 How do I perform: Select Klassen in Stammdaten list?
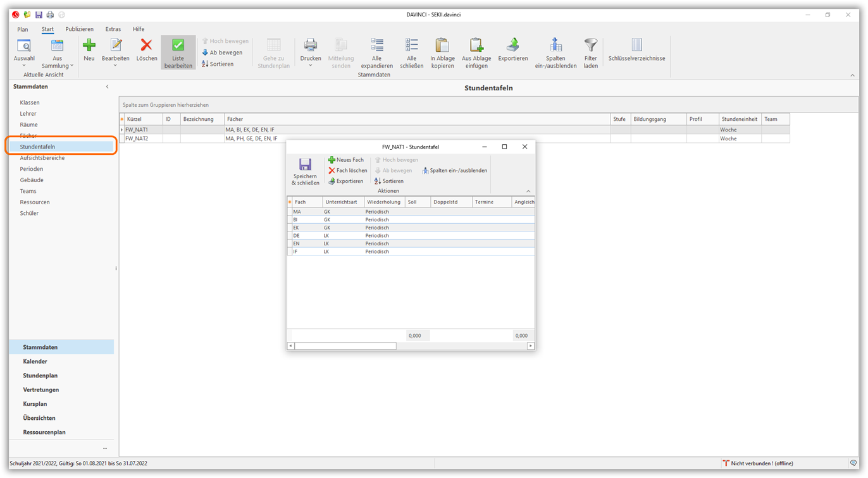pos(30,102)
